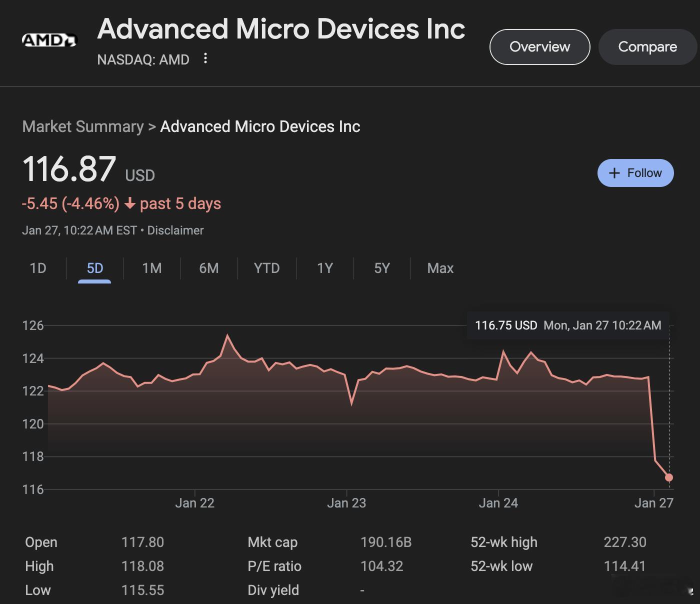Click the Jan 22 axis label
700x604 pixels.
(194, 503)
